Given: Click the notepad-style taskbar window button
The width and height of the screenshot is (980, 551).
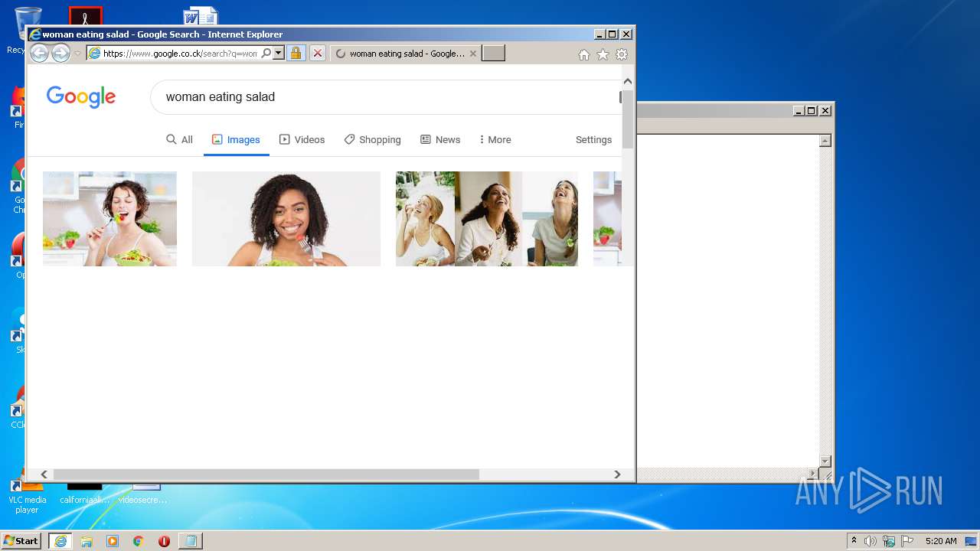Looking at the screenshot, I should click(x=190, y=541).
